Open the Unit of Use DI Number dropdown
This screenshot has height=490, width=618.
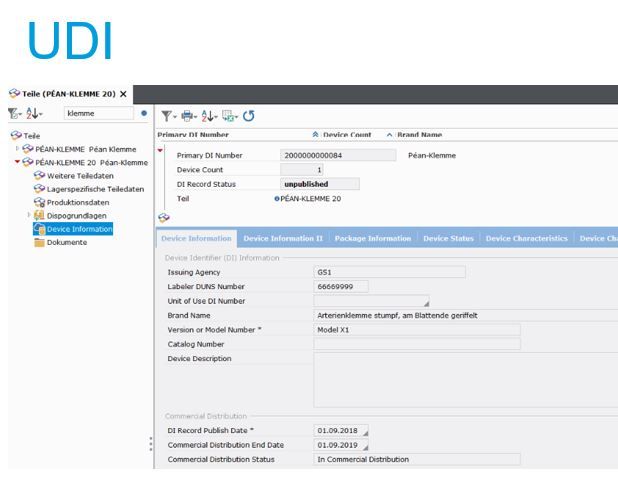click(x=426, y=304)
